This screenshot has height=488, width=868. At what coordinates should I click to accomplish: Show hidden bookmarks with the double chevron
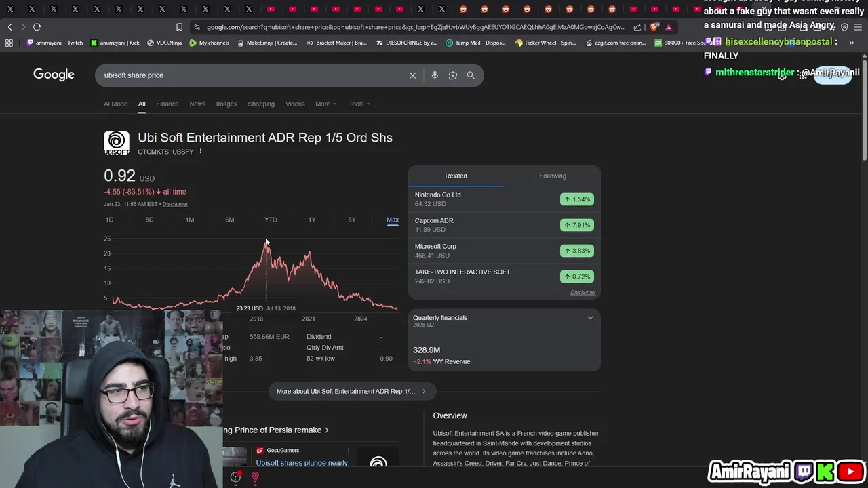(851, 43)
